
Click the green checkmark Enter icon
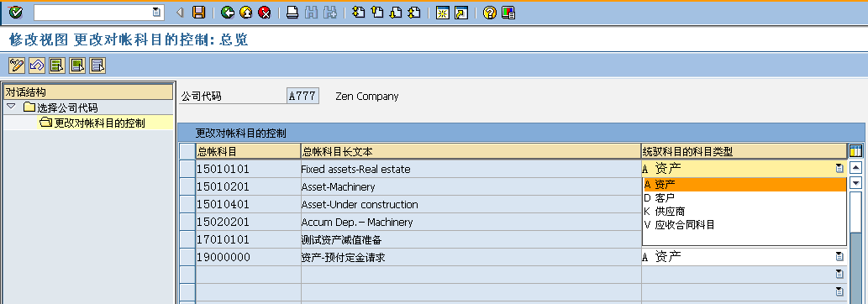click(x=15, y=13)
